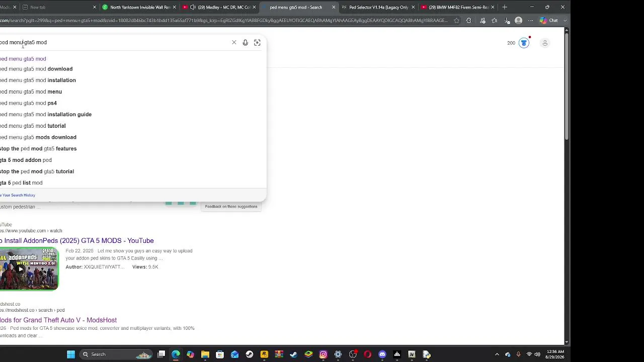Open 'Install AddonPeds (2025) GTA 5 MODS - YouTube' result
This screenshot has width=644, height=362.
(77, 241)
